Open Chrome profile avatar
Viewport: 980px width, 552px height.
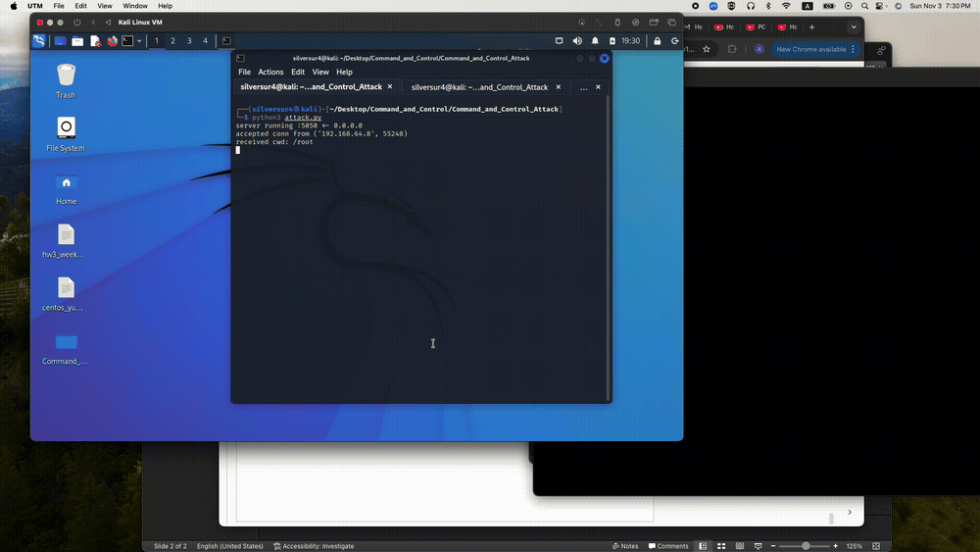[x=759, y=49]
